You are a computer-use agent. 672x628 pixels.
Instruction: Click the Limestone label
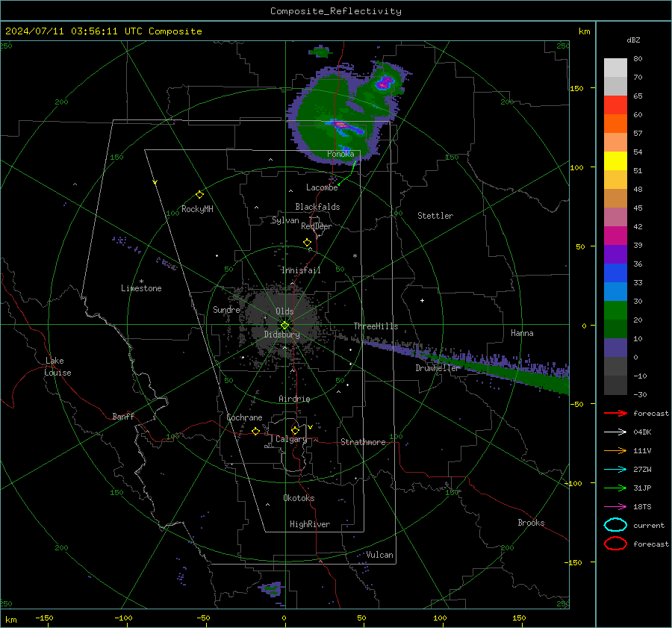point(141,288)
